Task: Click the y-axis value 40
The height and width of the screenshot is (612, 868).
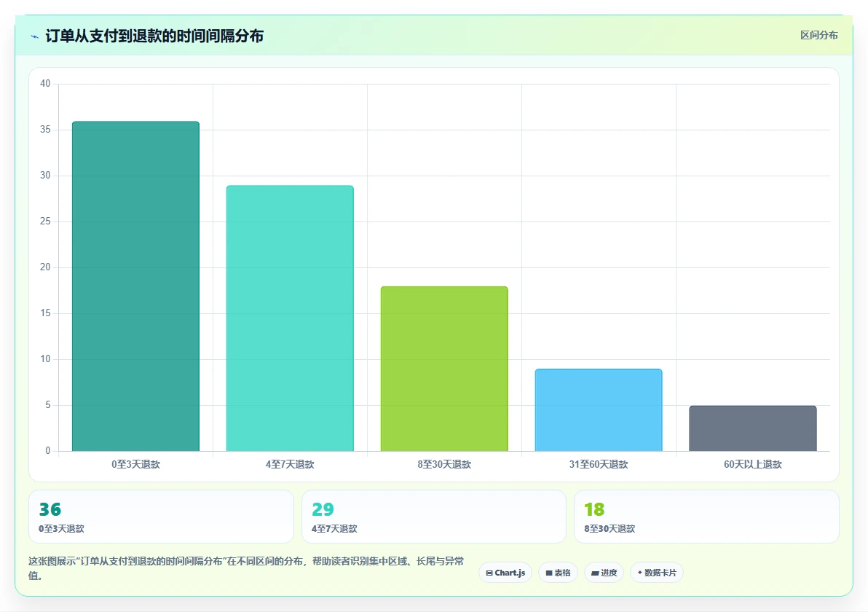Action: point(45,84)
